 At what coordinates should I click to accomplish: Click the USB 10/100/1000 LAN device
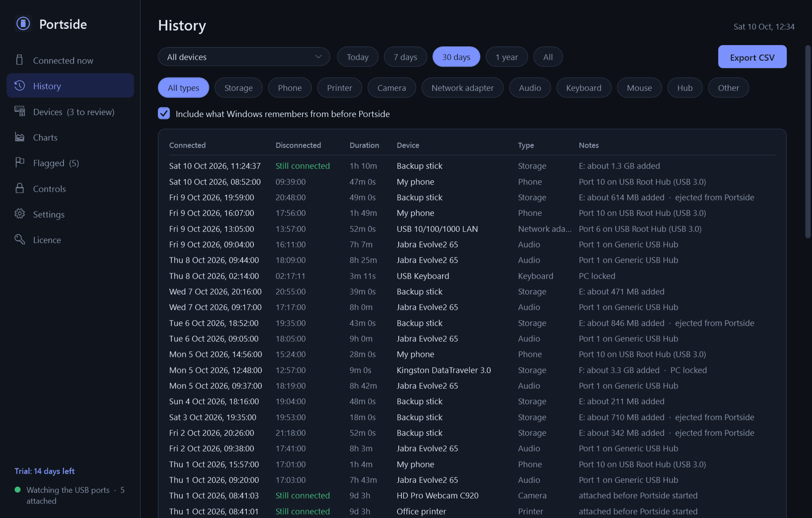pyautogui.click(x=437, y=228)
